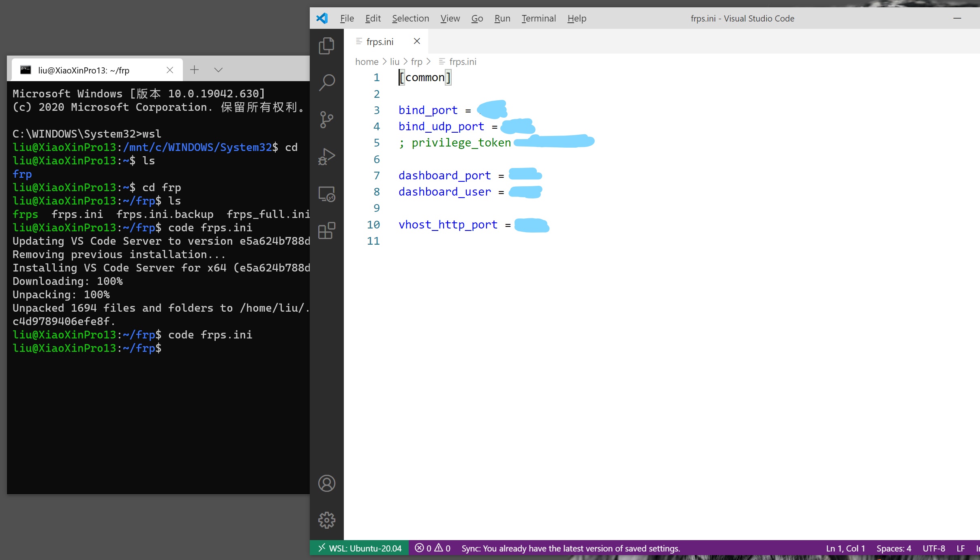Open the Remote Explorer view

pyautogui.click(x=326, y=194)
